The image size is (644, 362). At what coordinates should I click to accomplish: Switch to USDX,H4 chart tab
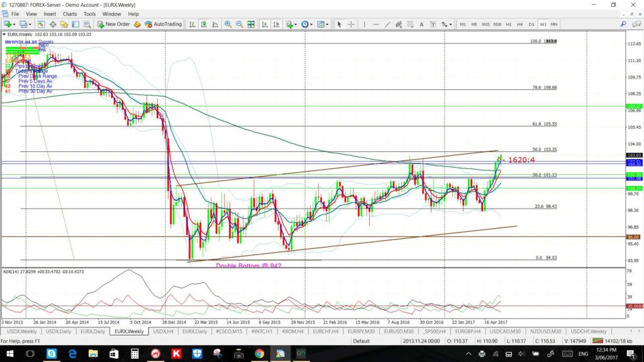tap(163, 331)
